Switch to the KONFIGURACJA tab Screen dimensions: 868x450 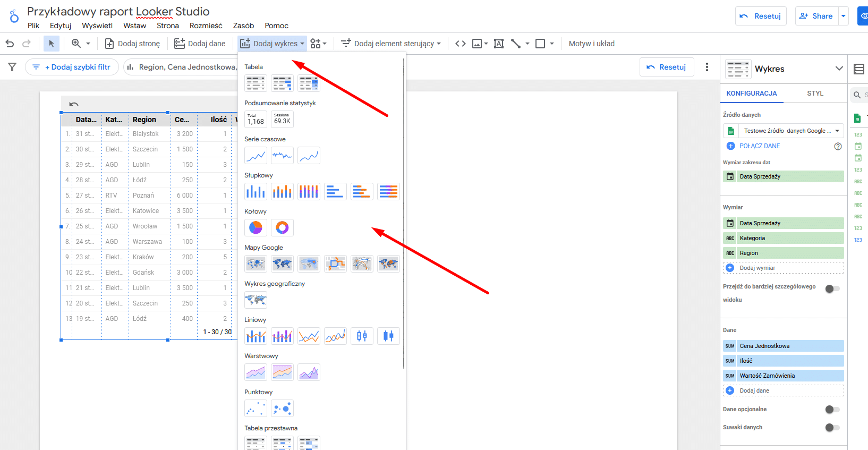click(x=752, y=94)
